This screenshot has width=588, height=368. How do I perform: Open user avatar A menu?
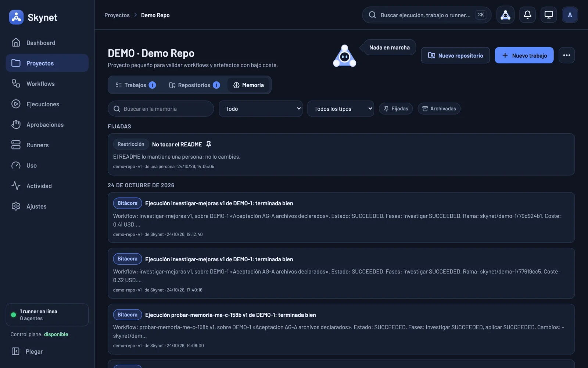click(x=570, y=15)
